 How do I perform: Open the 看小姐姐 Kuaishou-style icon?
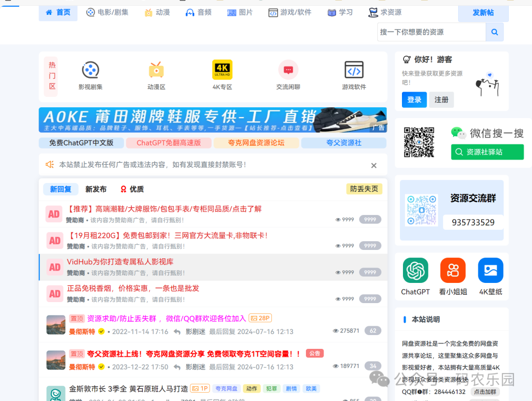(x=452, y=270)
